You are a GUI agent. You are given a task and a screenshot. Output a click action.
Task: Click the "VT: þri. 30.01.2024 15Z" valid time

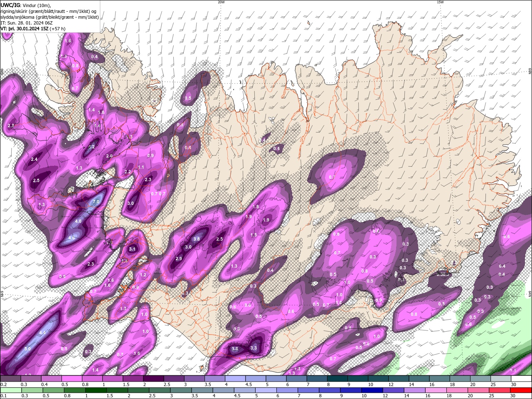pos(25,29)
